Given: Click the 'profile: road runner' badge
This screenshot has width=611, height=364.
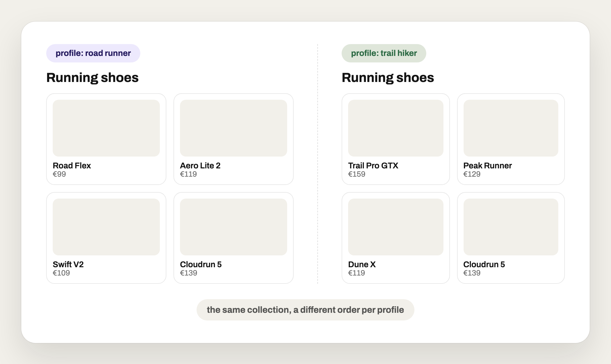Looking at the screenshot, I should (93, 53).
